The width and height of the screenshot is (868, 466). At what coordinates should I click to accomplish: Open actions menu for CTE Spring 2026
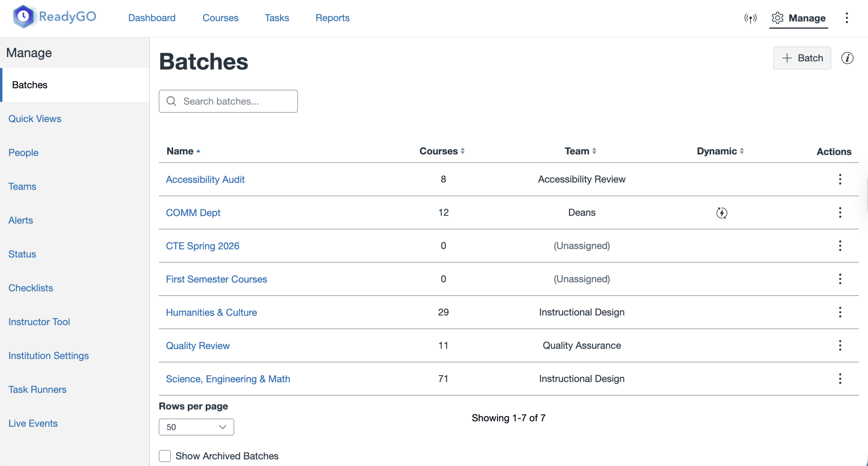pyautogui.click(x=840, y=246)
